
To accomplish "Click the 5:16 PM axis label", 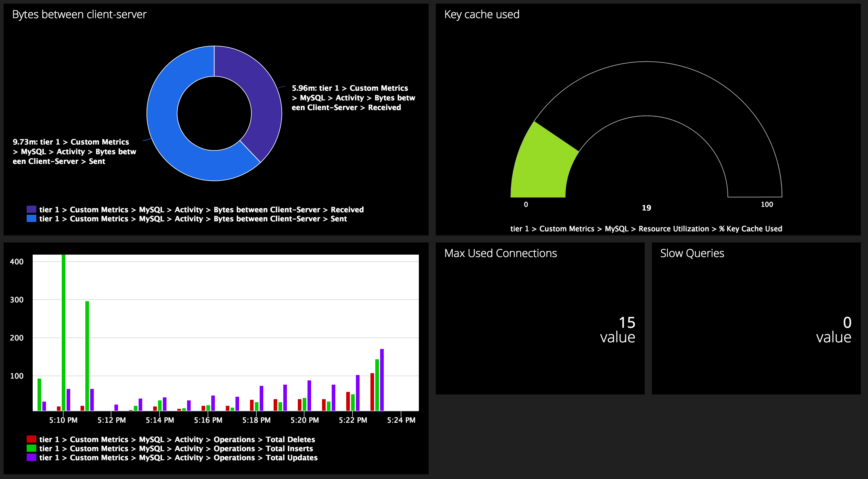I will pyautogui.click(x=208, y=420).
